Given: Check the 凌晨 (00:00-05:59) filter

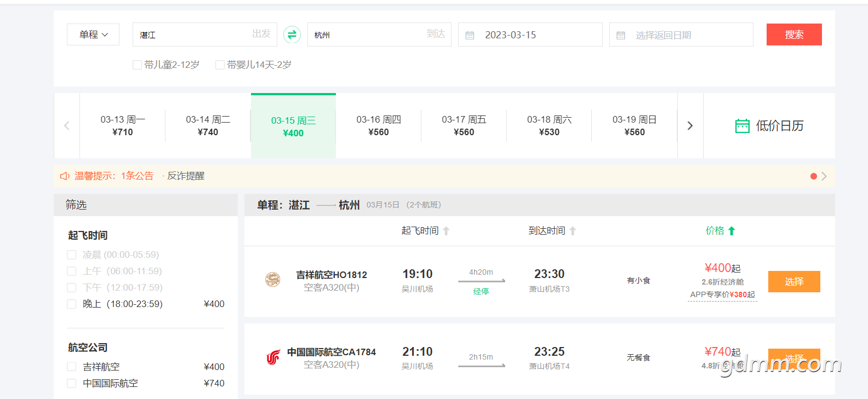Looking at the screenshot, I should [x=71, y=255].
